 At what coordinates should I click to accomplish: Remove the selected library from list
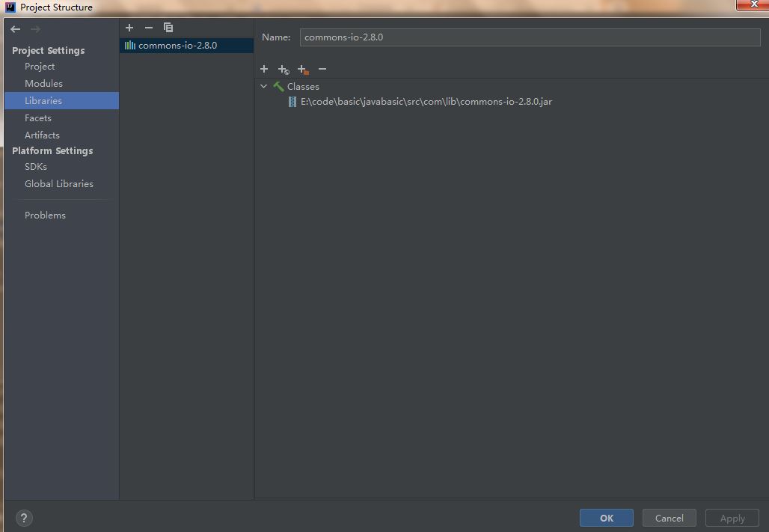tap(149, 28)
